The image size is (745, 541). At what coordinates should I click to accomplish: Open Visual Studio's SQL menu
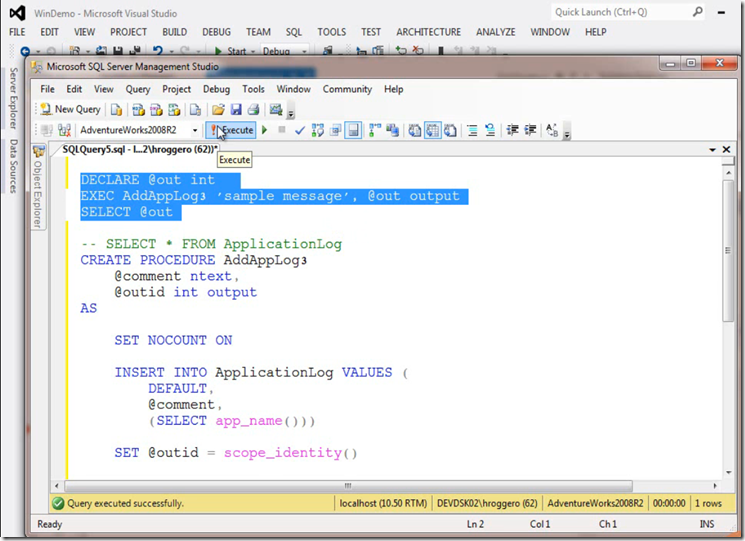(294, 32)
